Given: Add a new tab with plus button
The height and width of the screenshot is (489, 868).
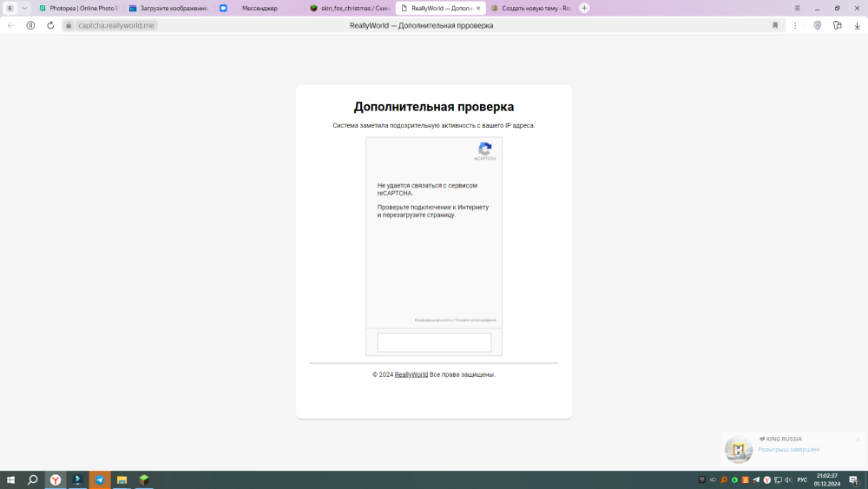Looking at the screenshot, I should (584, 9).
